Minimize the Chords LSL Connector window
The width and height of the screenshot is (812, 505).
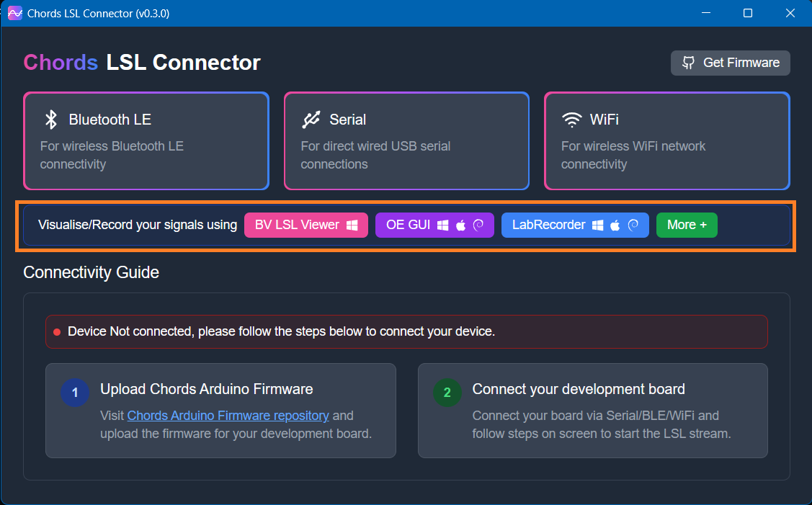point(706,13)
